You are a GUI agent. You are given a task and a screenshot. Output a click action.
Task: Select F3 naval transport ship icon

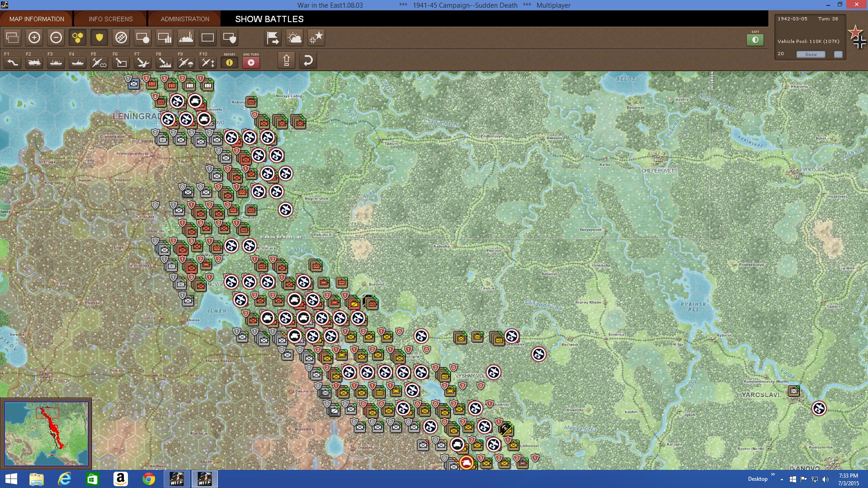tap(56, 62)
